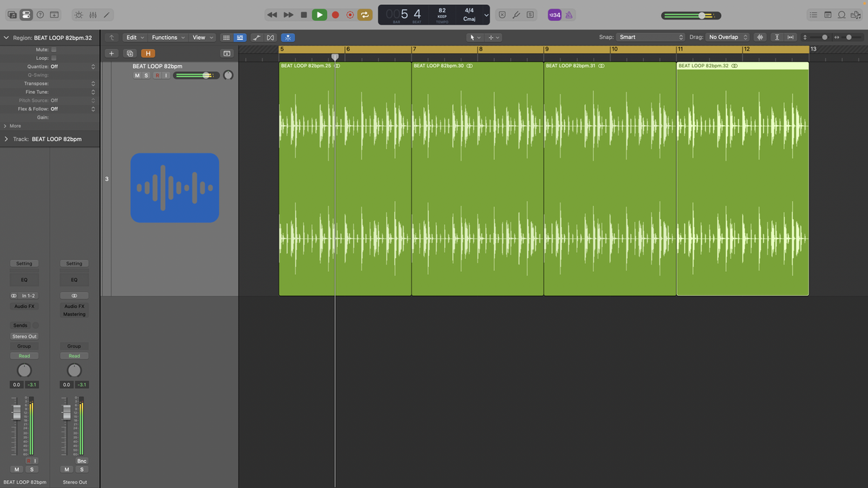Toggle the blue Catch playhead button
The image size is (868, 488).
coord(288,38)
